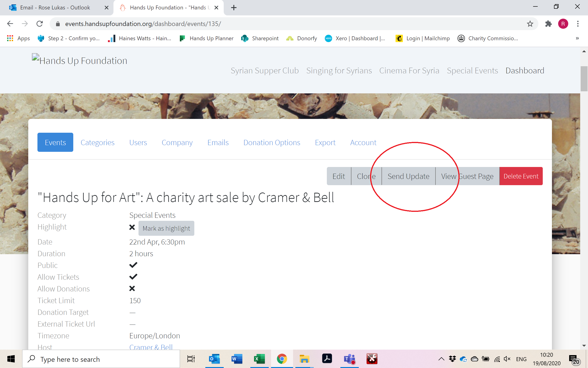Open the Syrian Supper Club page
Image resolution: width=588 pixels, height=368 pixels.
(265, 71)
